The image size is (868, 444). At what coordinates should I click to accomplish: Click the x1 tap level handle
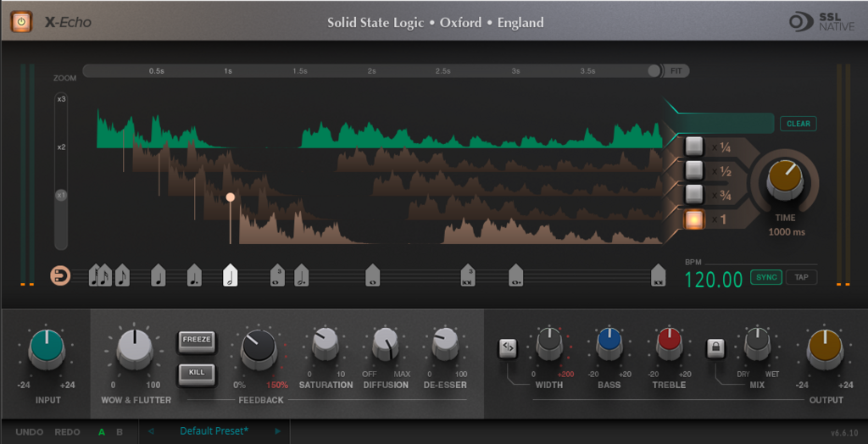[231, 197]
